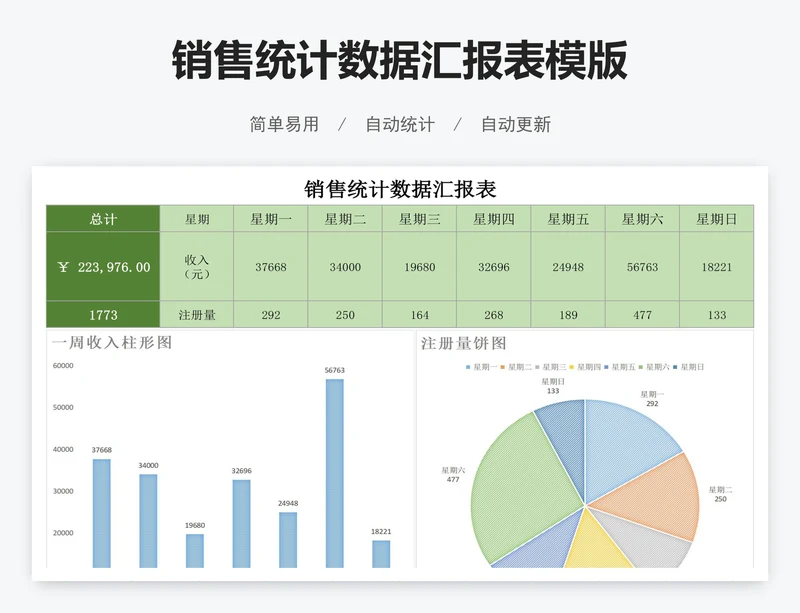
Task: Select the ¥ 223,976.00 total cell
Action: [x=103, y=266]
